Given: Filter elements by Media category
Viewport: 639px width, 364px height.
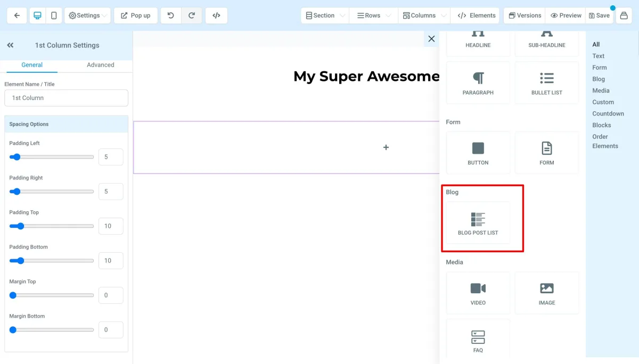Looking at the screenshot, I should point(601,90).
